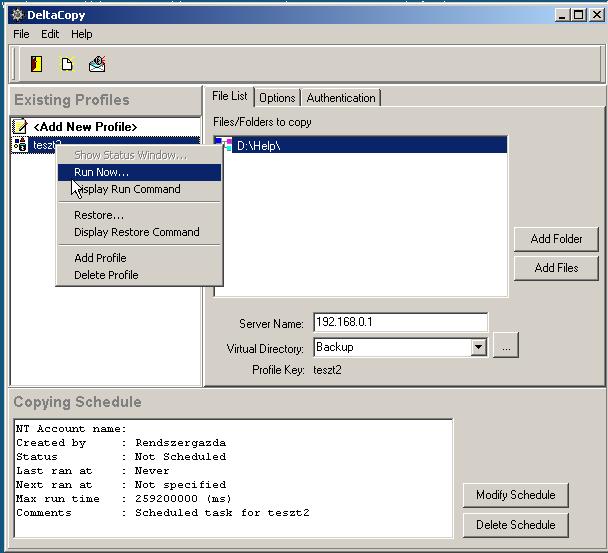Select Display Run Command in context menu
The image size is (608, 553).
pos(140,189)
